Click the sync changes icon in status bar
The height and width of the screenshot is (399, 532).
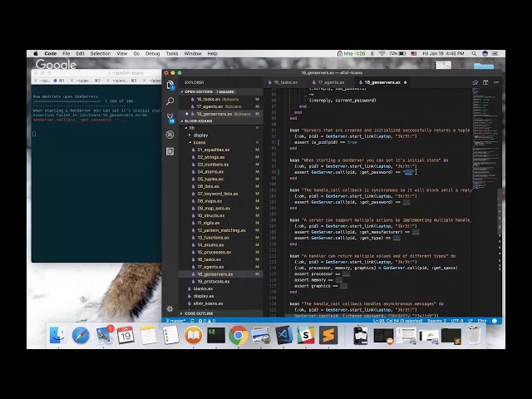[192, 321]
